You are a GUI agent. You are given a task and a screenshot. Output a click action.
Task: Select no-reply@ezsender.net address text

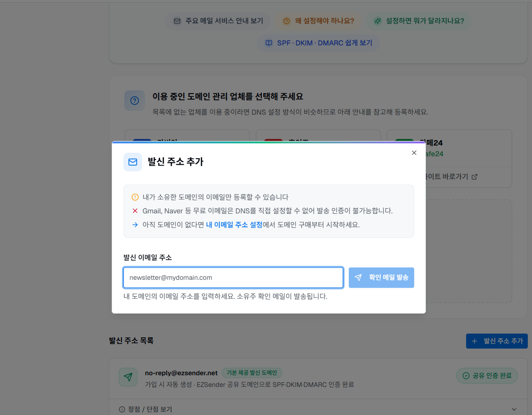[x=181, y=373]
